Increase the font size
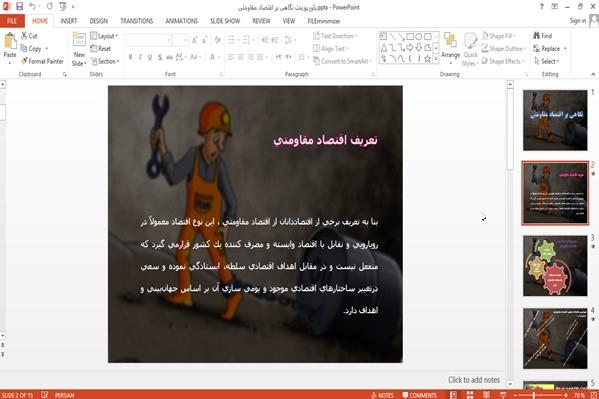 (x=194, y=40)
